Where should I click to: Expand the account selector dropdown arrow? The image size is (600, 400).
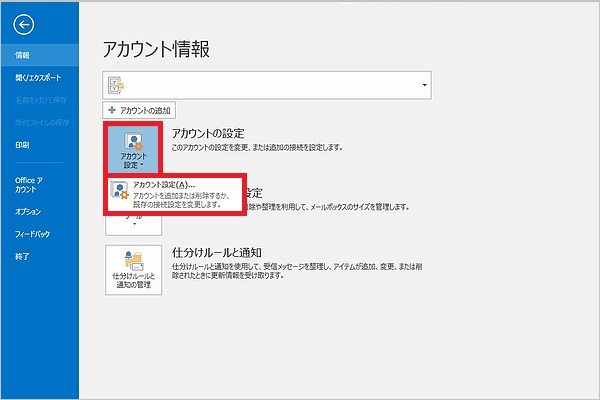pyautogui.click(x=424, y=85)
